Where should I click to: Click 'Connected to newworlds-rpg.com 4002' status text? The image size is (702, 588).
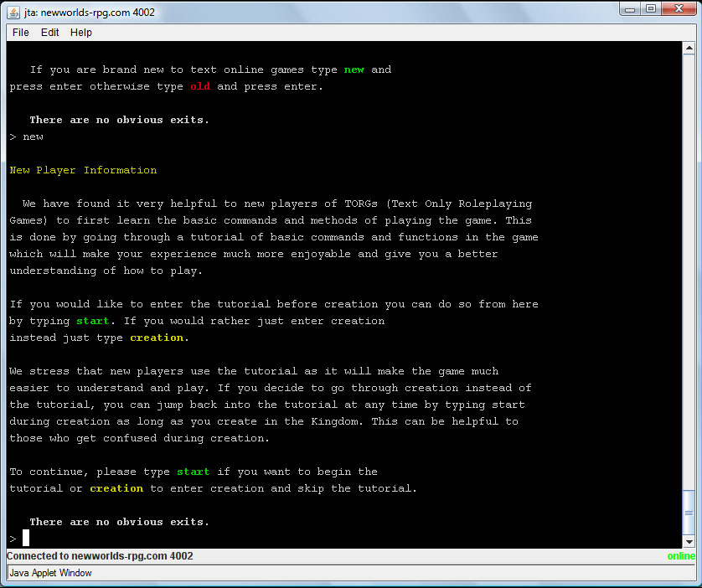click(100, 556)
